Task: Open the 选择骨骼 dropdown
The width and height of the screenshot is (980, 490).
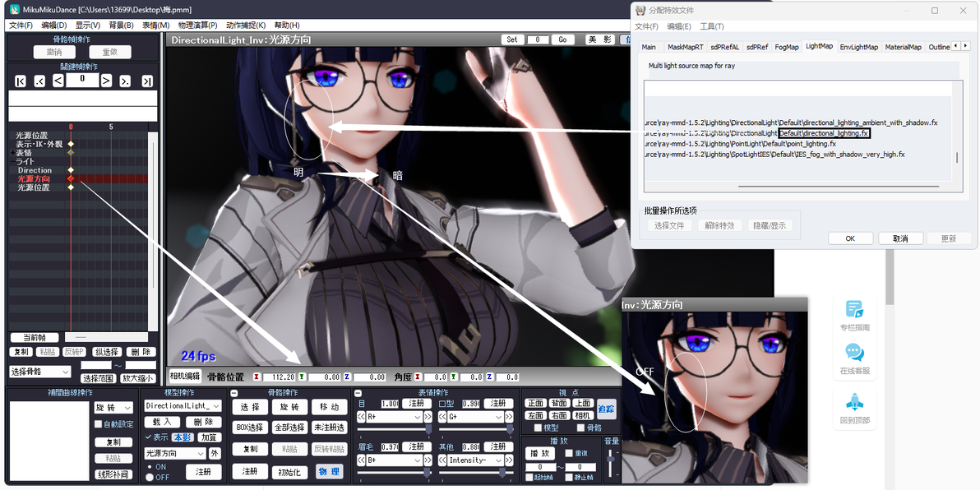Action: [40, 372]
